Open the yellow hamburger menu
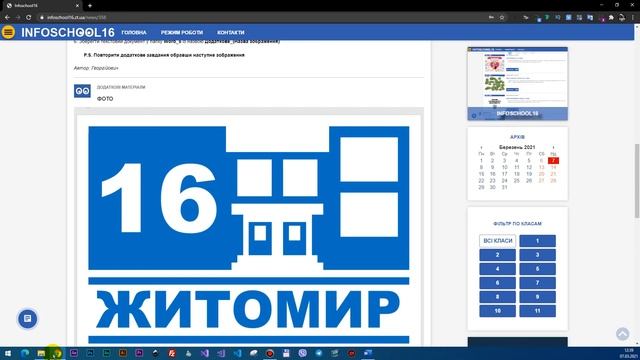This screenshot has width=640, height=360. (8, 32)
